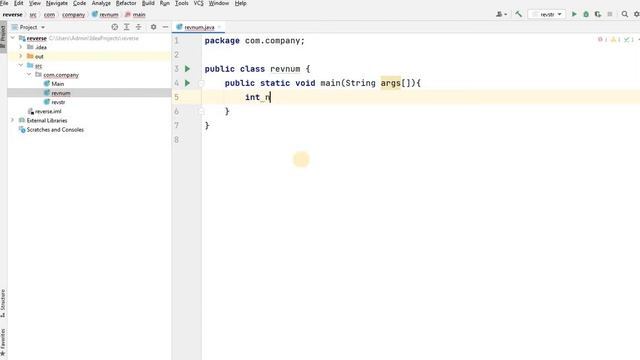Select Scratches and Consoles node
This screenshot has height=360, width=640.
point(55,129)
